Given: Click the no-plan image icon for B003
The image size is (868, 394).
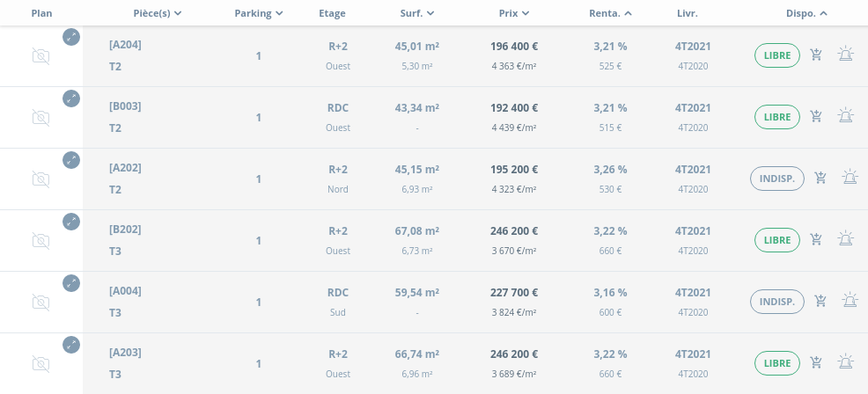Looking at the screenshot, I should pyautogui.click(x=40, y=117).
